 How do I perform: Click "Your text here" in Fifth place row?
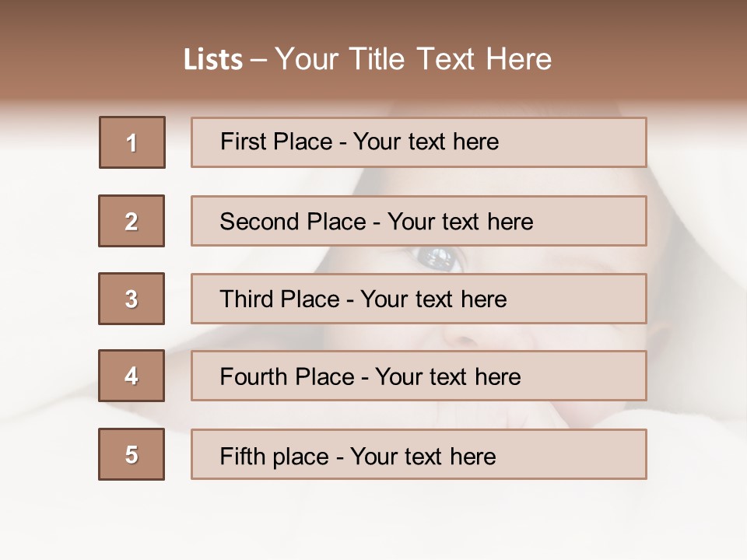(423, 456)
